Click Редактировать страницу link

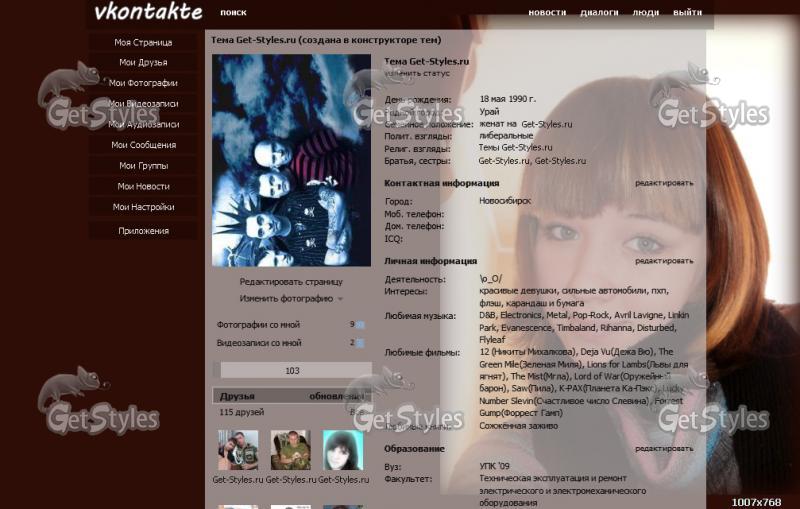[x=291, y=282]
